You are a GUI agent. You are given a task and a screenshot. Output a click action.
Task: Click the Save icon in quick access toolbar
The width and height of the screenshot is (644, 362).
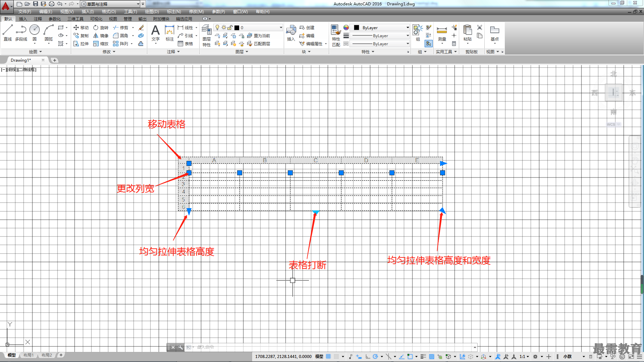pyautogui.click(x=36, y=4)
